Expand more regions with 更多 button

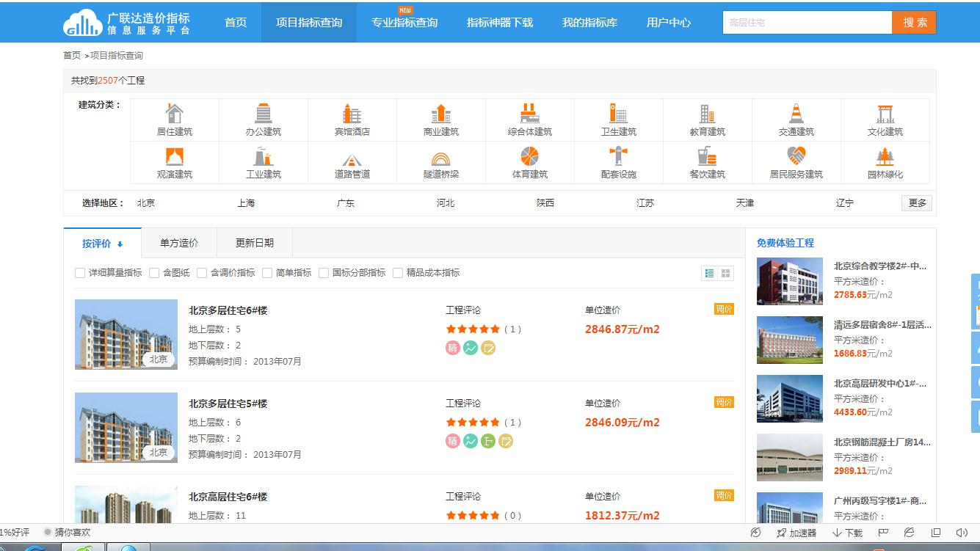[x=917, y=203]
